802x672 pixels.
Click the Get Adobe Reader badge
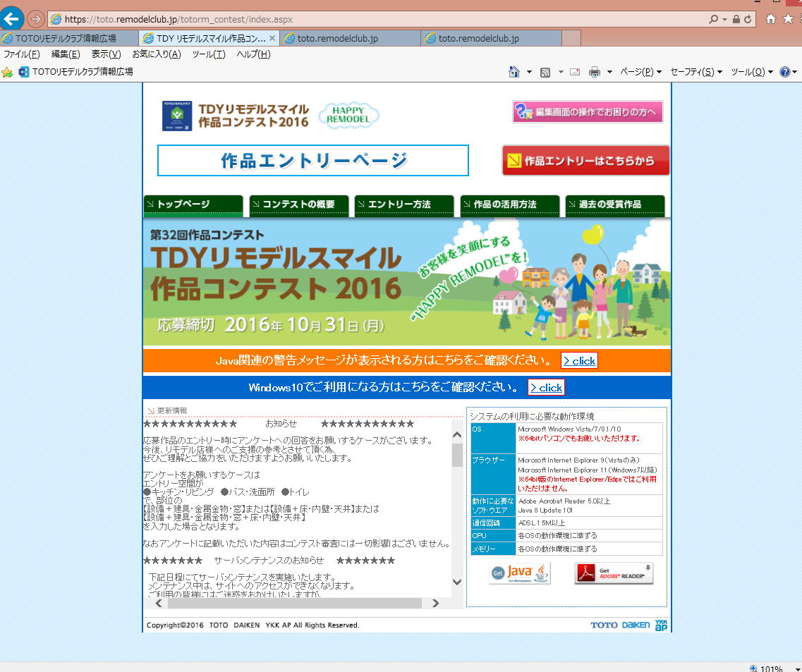click(x=614, y=573)
